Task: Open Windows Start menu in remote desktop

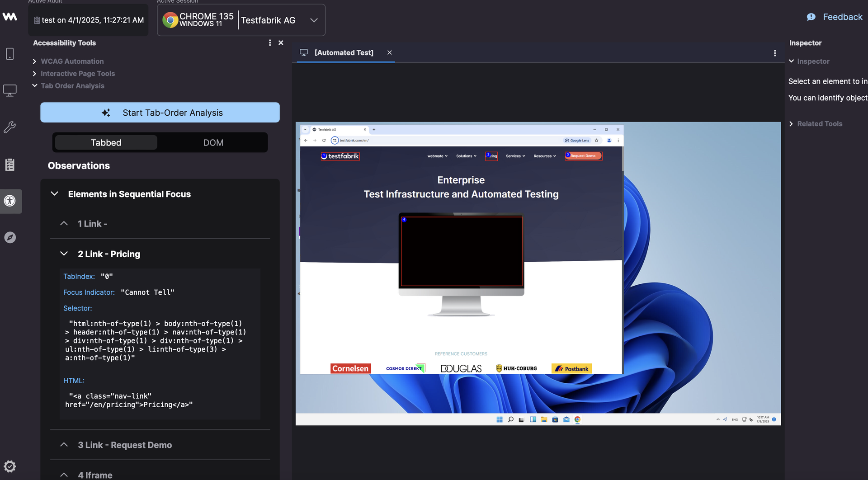Action: [500, 419]
